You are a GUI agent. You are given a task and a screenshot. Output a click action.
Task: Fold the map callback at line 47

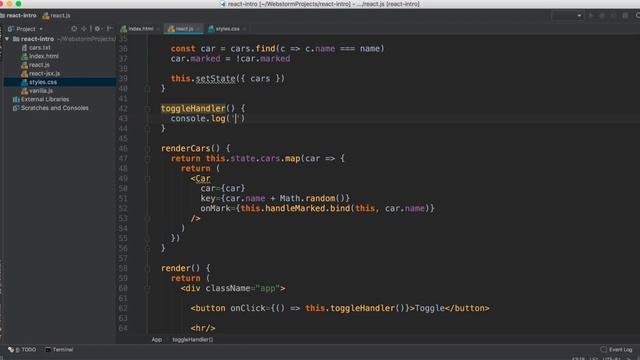click(x=147, y=158)
